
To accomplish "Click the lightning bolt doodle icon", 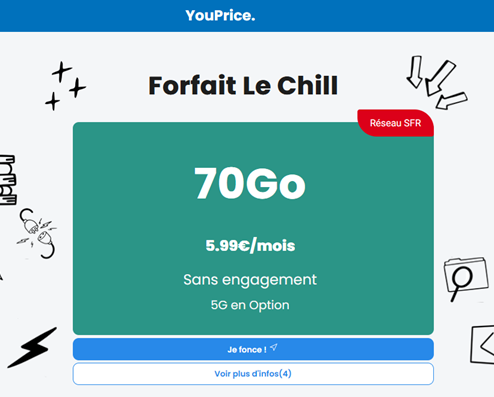I will [x=32, y=347].
